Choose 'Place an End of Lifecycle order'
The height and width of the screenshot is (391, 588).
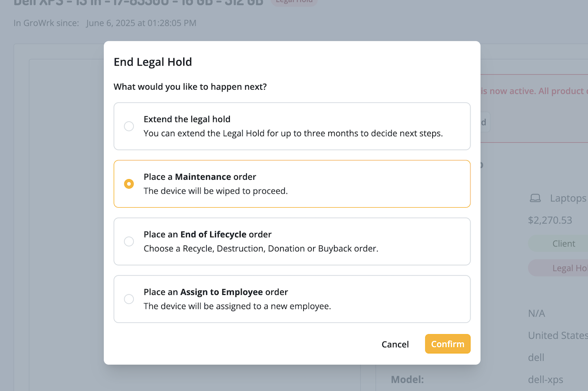click(x=129, y=241)
